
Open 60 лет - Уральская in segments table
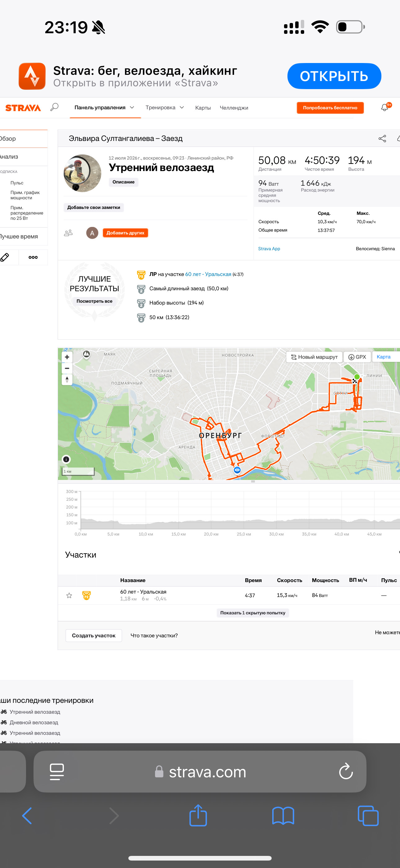[x=144, y=592]
